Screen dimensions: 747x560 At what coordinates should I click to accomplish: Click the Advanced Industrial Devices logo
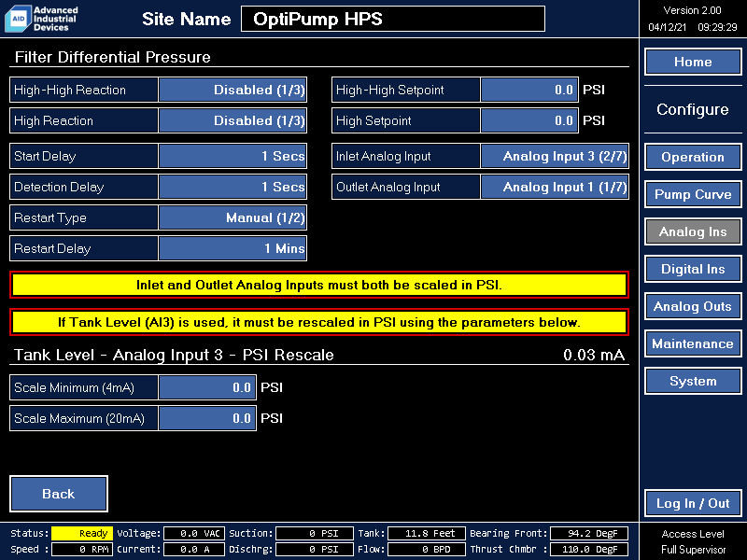(x=41, y=19)
